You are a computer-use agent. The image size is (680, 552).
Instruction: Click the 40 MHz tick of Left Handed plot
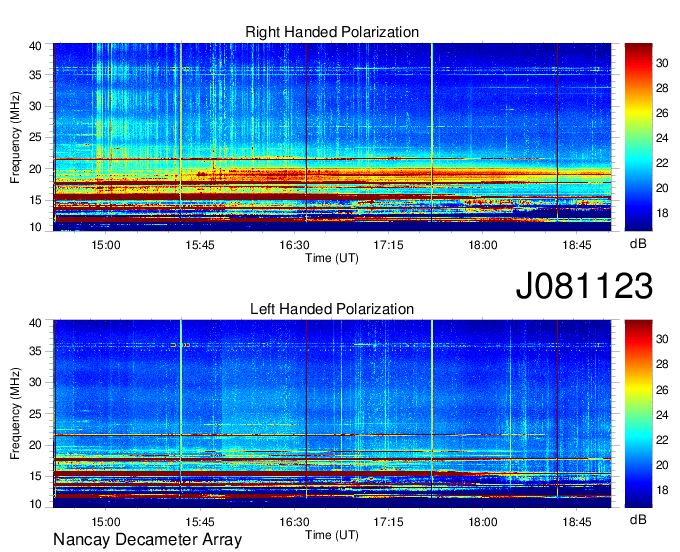click(35, 323)
